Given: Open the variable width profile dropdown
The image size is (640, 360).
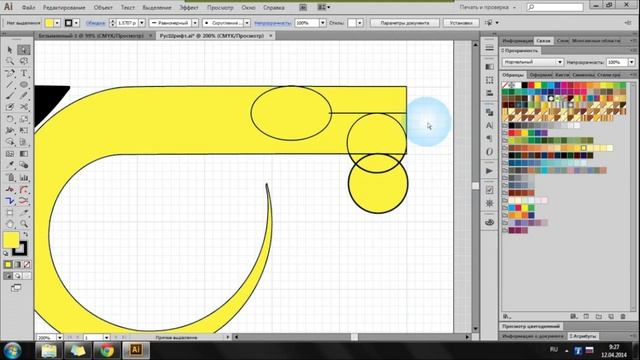Looking at the screenshot, I should 195,23.
